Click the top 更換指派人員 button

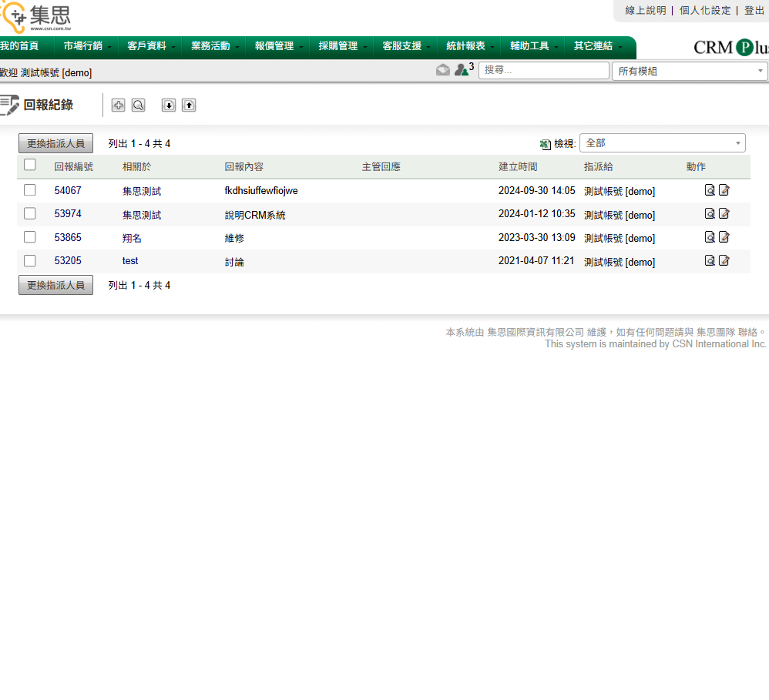coord(55,143)
